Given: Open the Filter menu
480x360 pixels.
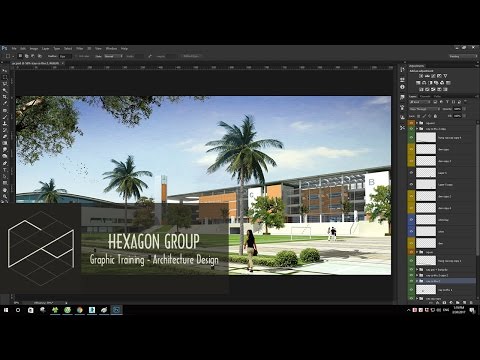Looking at the screenshot, I should (x=80, y=48).
